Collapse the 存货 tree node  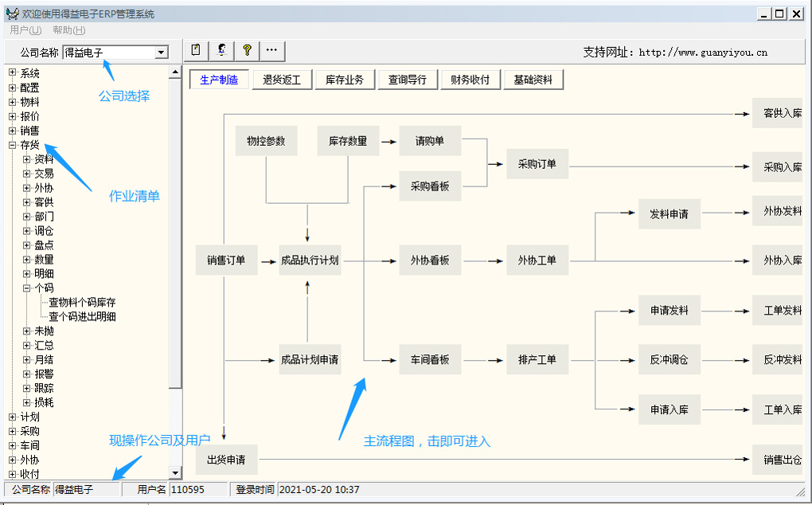[12, 145]
